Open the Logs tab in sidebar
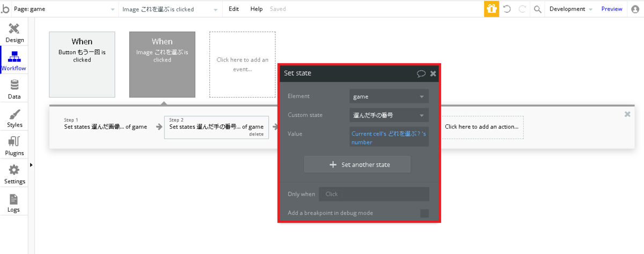Viewport: 644px width, 254px height. (x=14, y=203)
